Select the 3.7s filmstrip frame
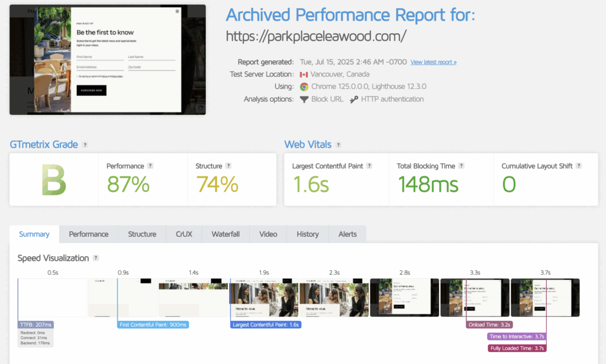Viewport: 606px width, 364px height. [545, 298]
